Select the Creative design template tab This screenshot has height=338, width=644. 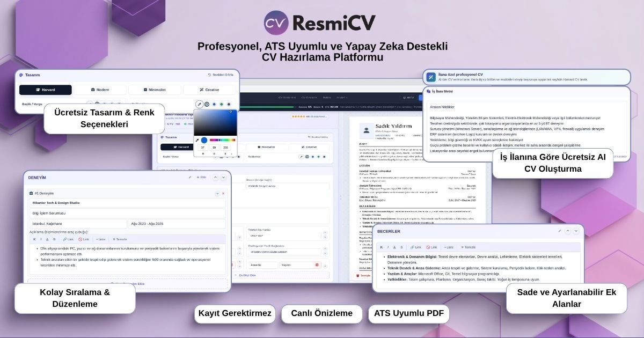point(209,90)
